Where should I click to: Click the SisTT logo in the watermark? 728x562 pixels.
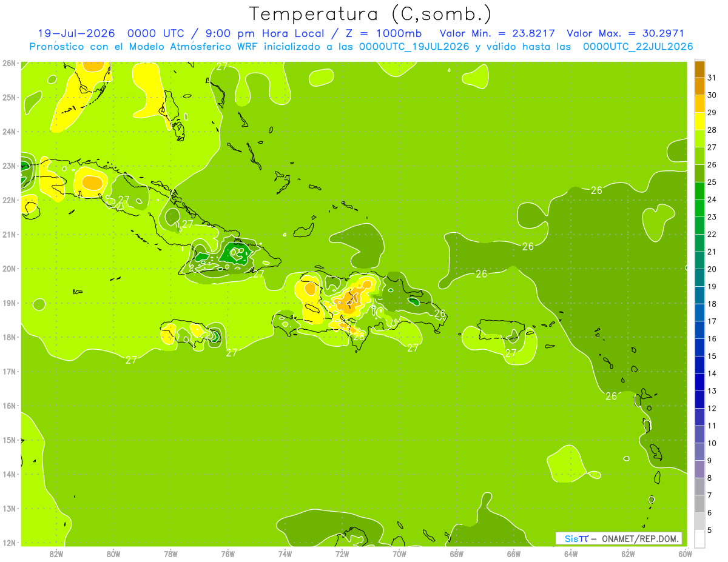pos(576,538)
